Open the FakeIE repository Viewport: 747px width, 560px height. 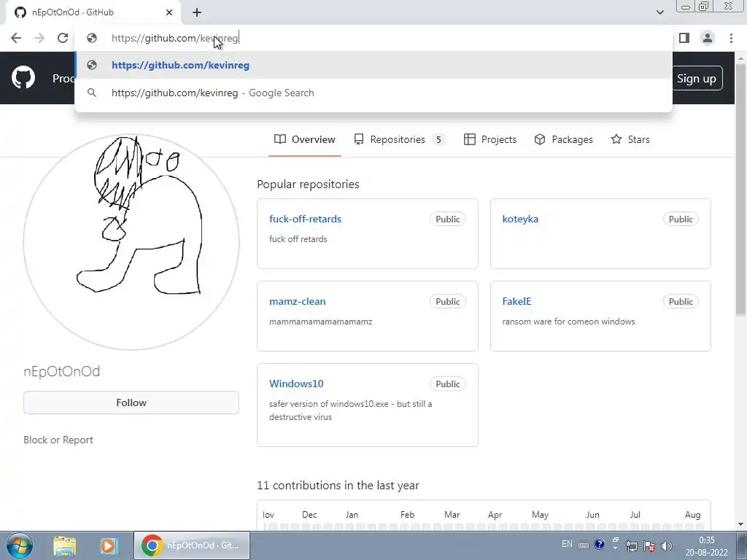(x=516, y=301)
